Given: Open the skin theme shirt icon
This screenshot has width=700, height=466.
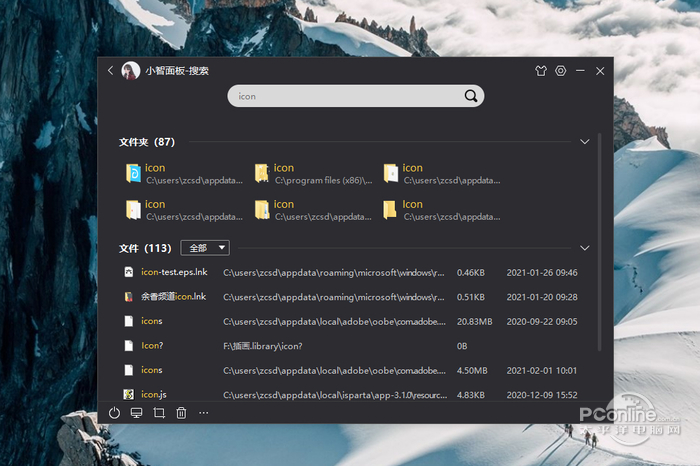Looking at the screenshot, I should [x=541, y=71].
